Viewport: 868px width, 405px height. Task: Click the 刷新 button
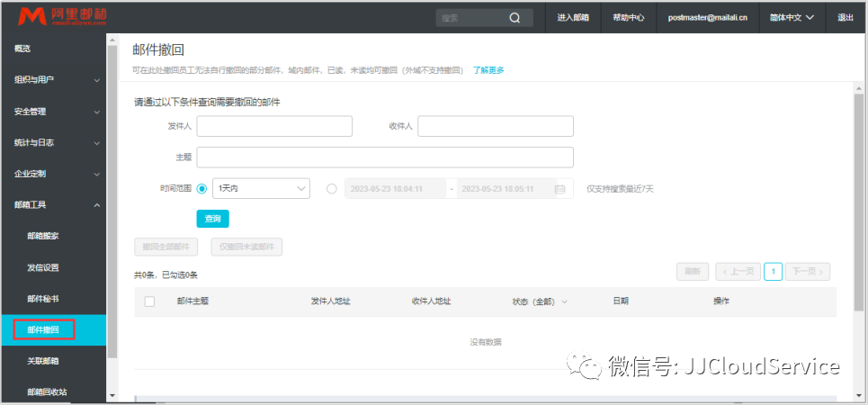point(693,272)
